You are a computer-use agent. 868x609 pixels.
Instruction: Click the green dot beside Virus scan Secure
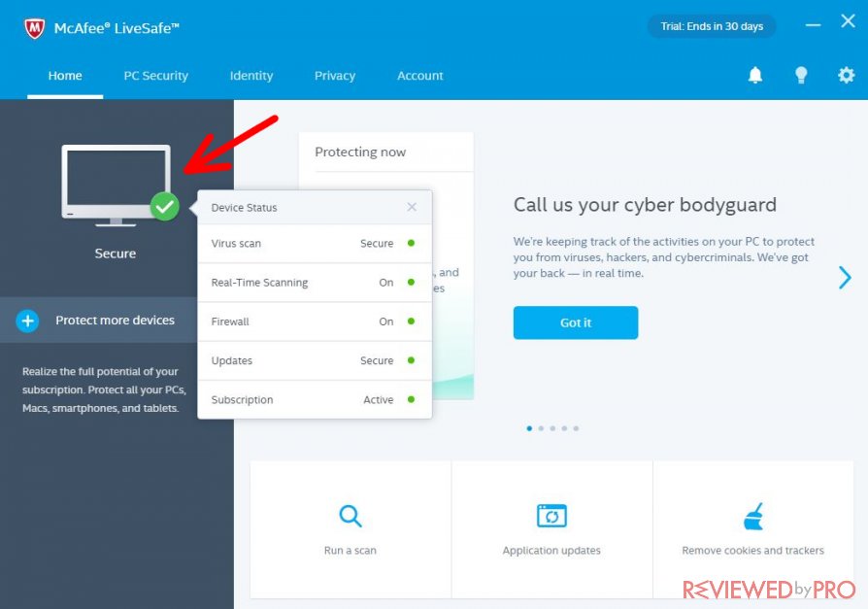click(411, 243)
